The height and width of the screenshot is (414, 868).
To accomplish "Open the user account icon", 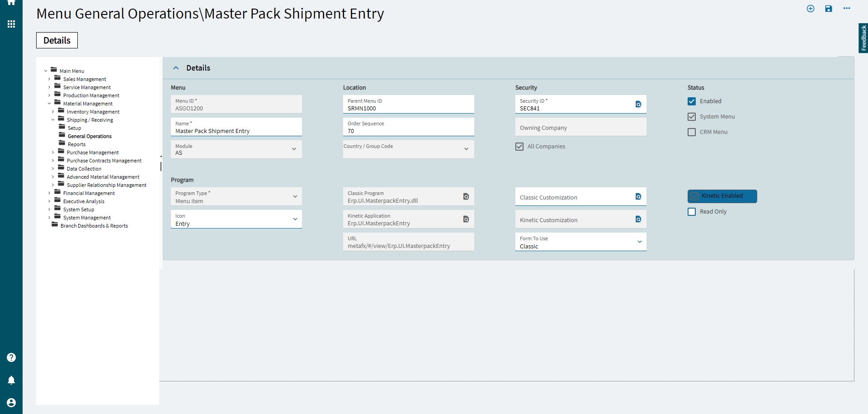I will click(11, 403).
